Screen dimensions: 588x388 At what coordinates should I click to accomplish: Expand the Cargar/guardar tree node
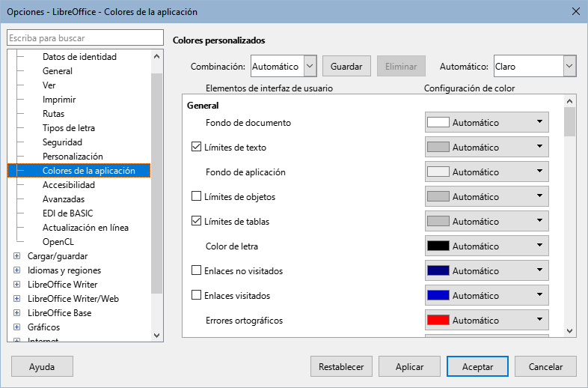click(x=16, y=255)
